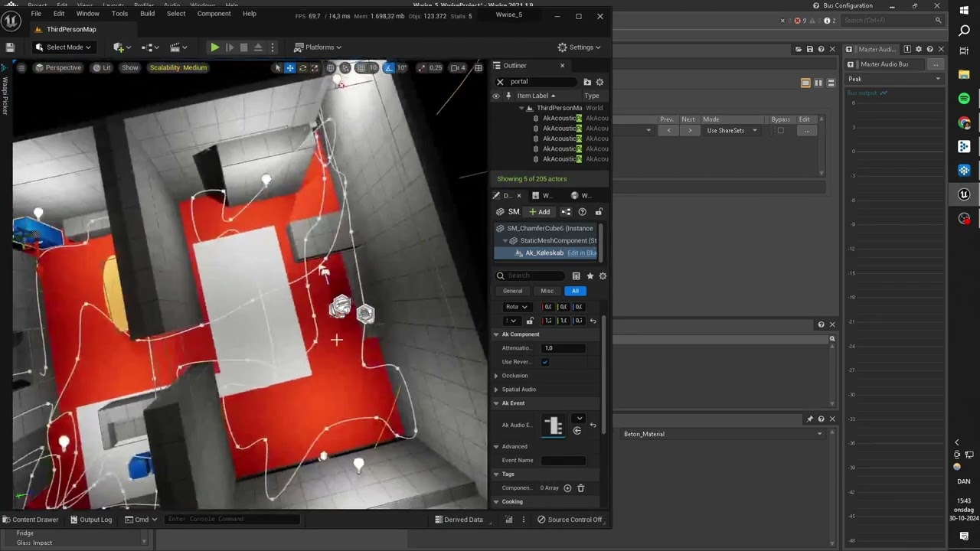Open the File menu
The width and height of the screenshot is (980, 551).
tap(36, 14)
